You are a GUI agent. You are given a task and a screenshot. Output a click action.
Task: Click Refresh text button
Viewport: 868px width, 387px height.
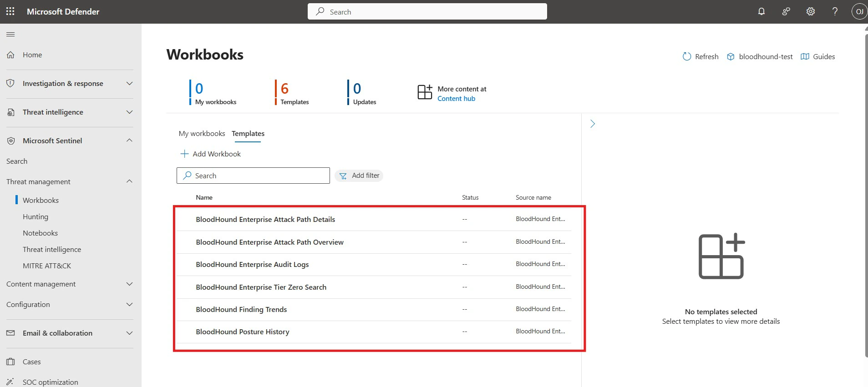click(x=706, y=56)
